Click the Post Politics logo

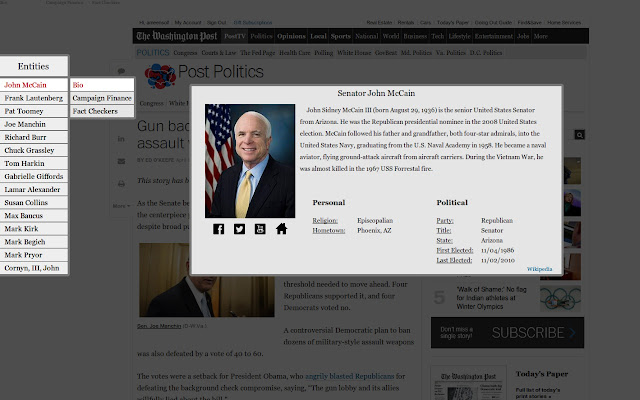(204, 76)
